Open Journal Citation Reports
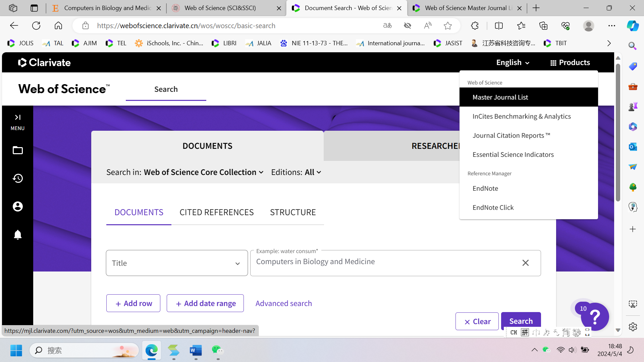This screenshot has width=644, height=362. 529,135
